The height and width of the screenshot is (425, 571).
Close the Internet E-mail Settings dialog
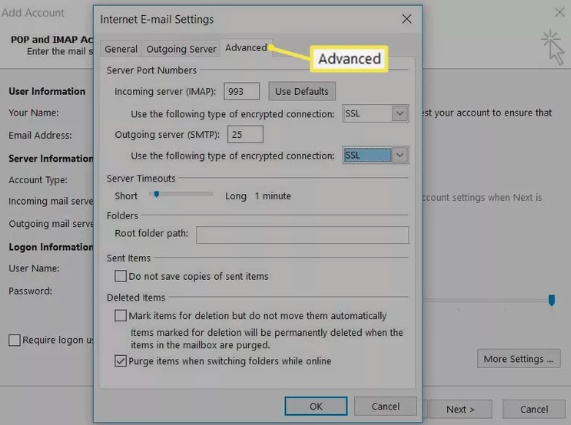pyautogui.click(x=406, y=19)
